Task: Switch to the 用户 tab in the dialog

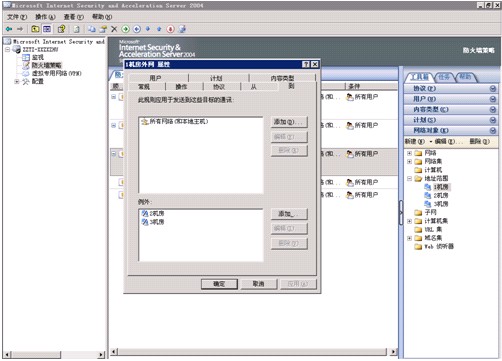Action: point(155,78)
